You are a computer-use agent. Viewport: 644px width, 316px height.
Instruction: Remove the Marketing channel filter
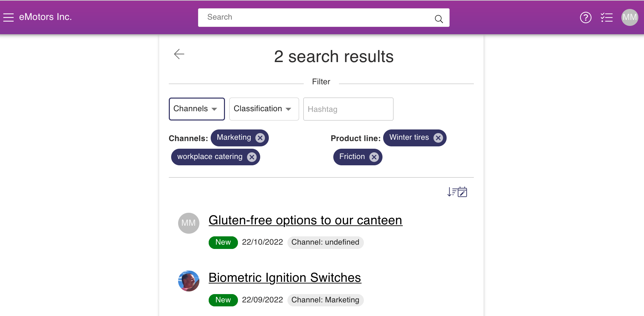[260, 138]
